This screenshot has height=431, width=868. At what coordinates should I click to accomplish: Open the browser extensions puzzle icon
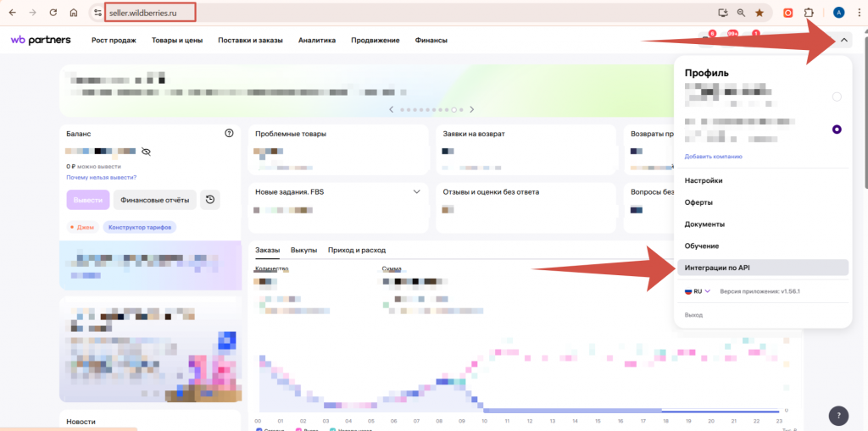pyautogui.click(x=809, y=13)
